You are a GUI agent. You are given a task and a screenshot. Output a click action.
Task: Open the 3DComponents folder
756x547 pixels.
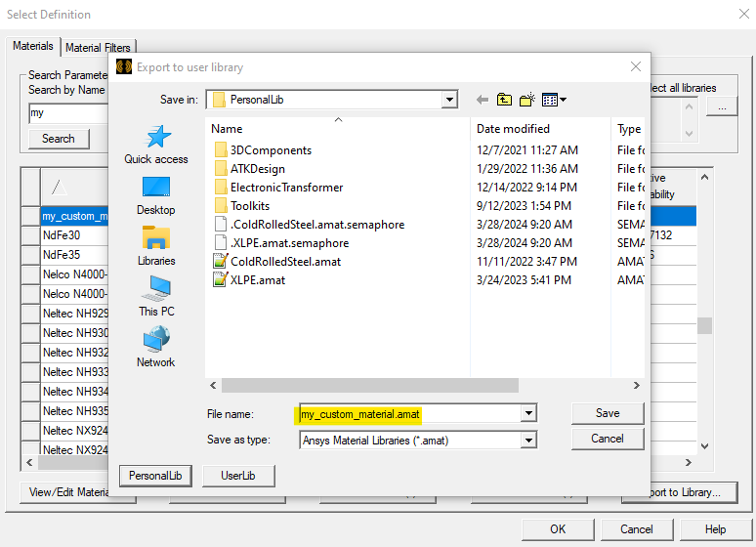point(271,150)
